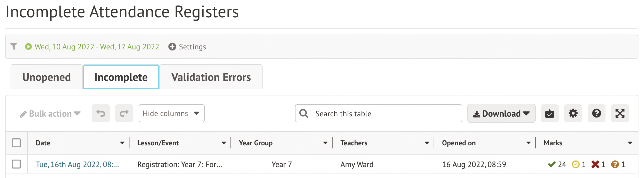Switch to the Unopened tab
644x178 pixels.
(x=47, y=77)
